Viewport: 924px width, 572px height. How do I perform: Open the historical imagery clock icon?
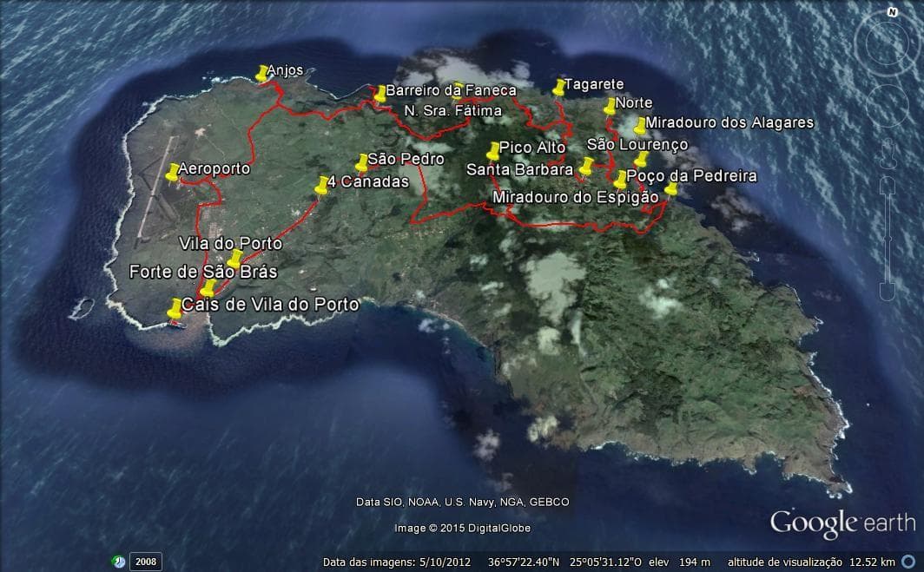pos(119,562)
